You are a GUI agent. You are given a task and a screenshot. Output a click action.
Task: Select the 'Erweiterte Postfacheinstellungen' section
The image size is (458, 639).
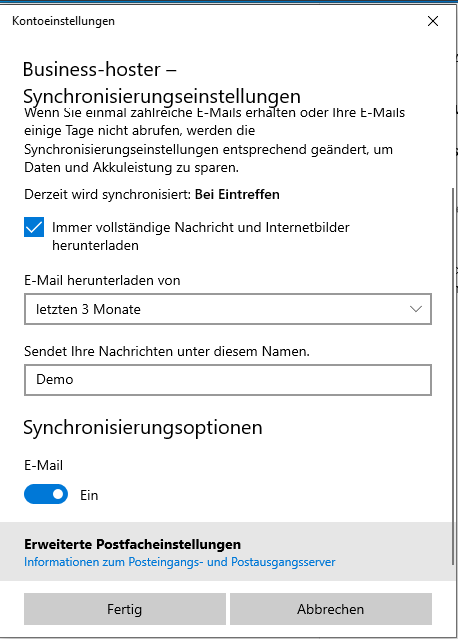(132, 544)
